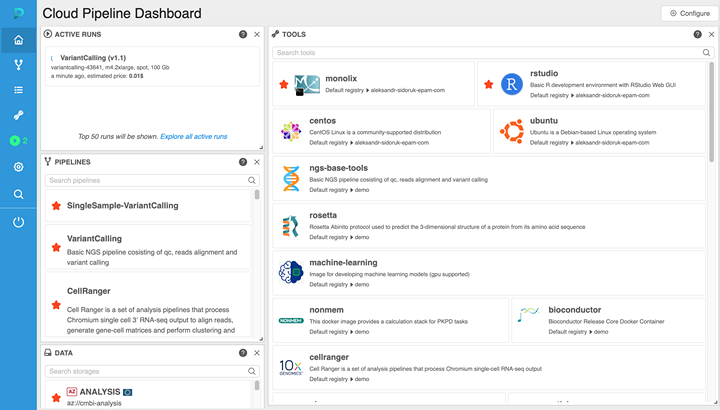Open the ubuntu tool card

point(600,130)
